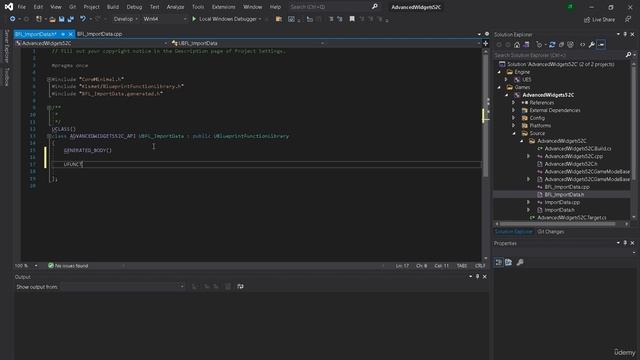The image size is (640, 360).
Task: Open the Debug menu
Action: (x=134, y=7)
